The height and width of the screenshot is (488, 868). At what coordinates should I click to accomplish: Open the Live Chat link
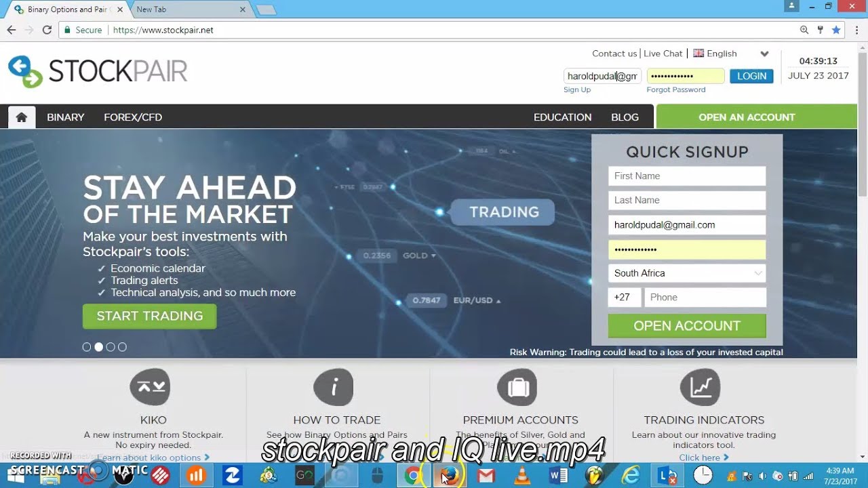tap(663, 54)
